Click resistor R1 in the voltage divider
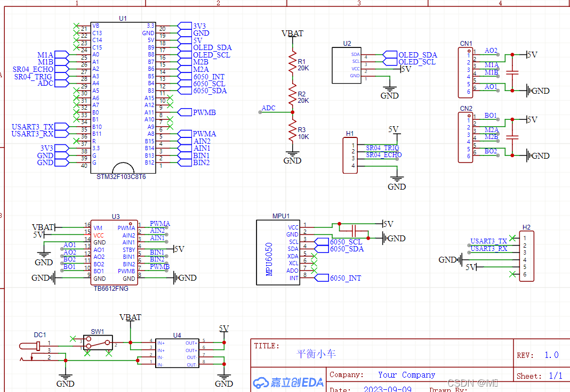The image size is (570, 392). (292, 63)
